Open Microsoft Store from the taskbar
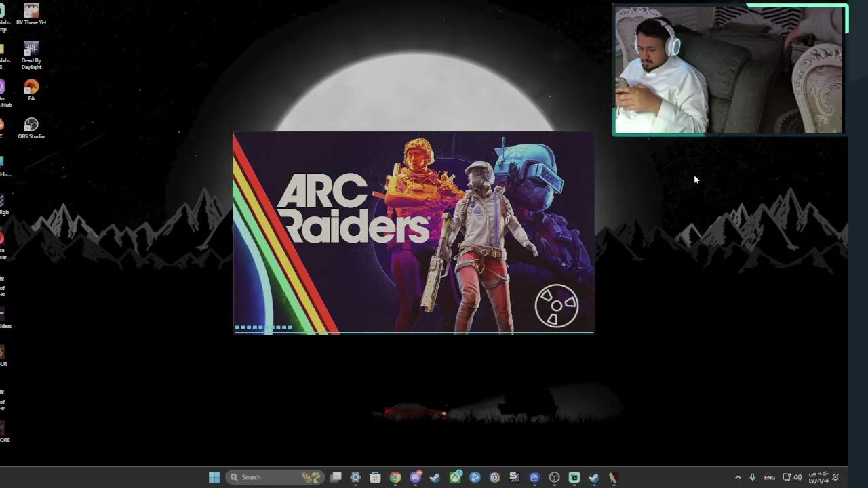Viewport: 868px width, 488px height. pos(375,477)
